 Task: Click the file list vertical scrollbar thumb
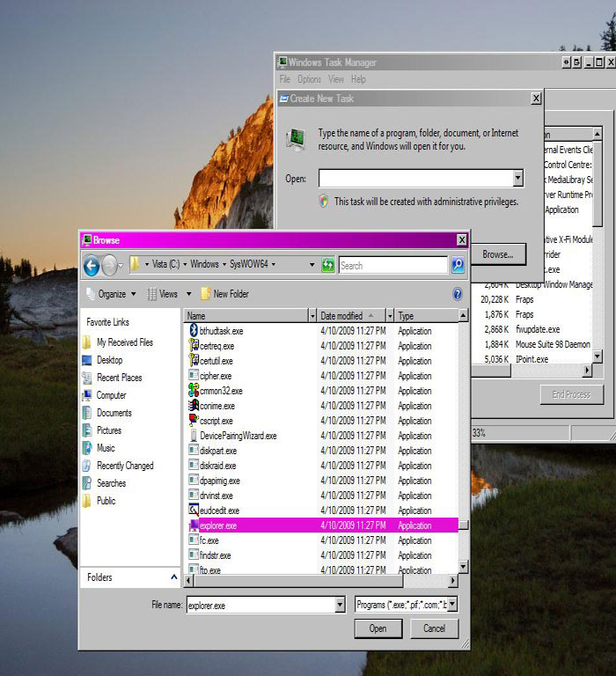(x=464, y=525)
